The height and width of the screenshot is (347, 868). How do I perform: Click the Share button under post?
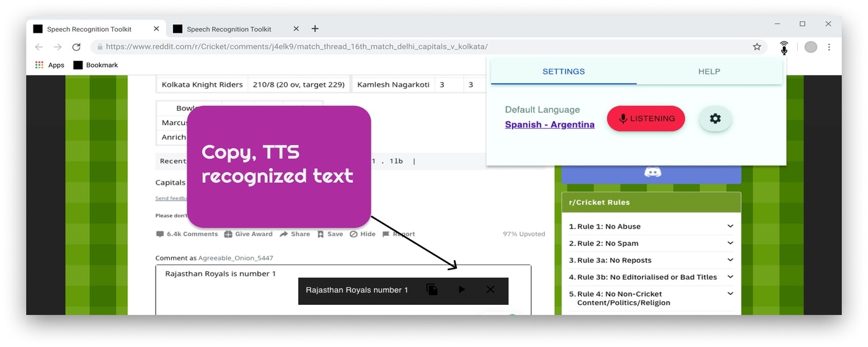[294, 234]
